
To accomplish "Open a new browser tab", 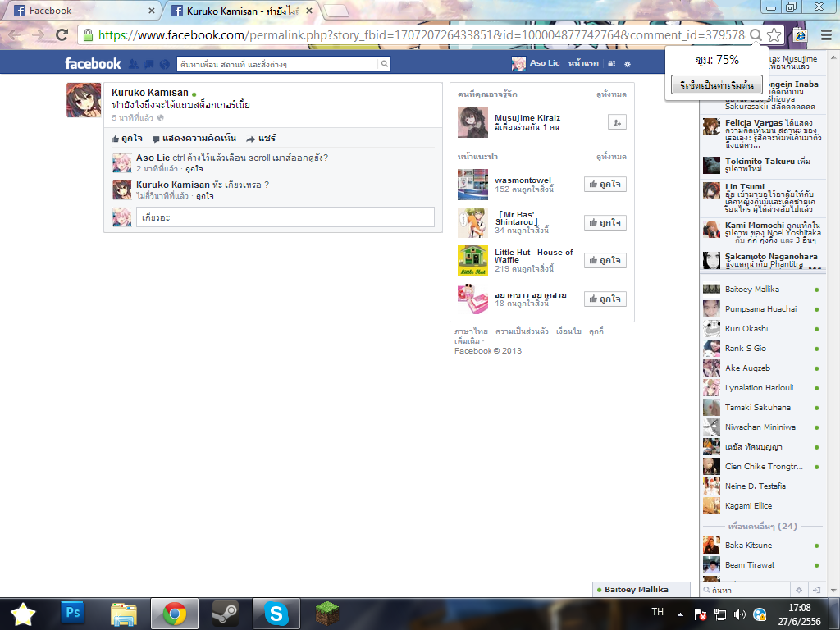I will pos(337,11).
